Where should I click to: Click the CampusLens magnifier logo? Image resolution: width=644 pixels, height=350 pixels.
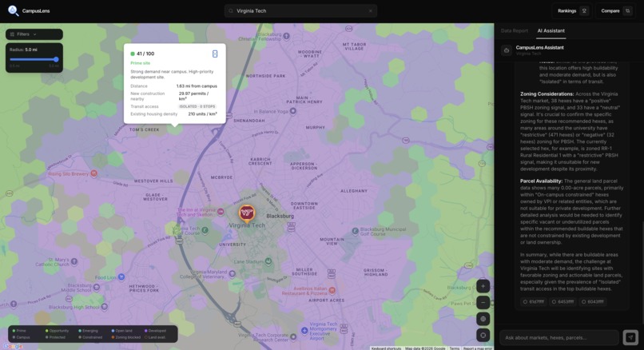tap(13, 10)
